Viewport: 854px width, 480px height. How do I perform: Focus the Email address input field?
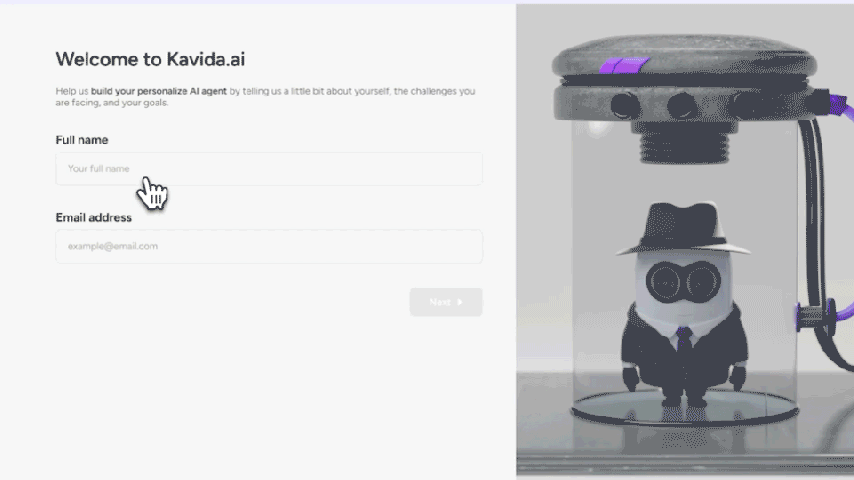click(x=269, y=246)
